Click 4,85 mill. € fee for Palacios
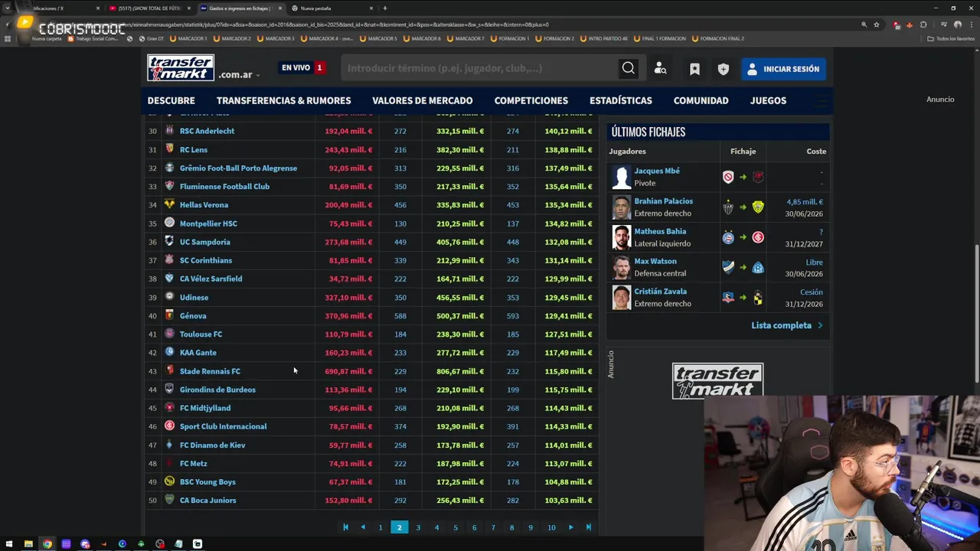This screenshot has height=551, width=980. pyautogui.click(x=805, y=202)
